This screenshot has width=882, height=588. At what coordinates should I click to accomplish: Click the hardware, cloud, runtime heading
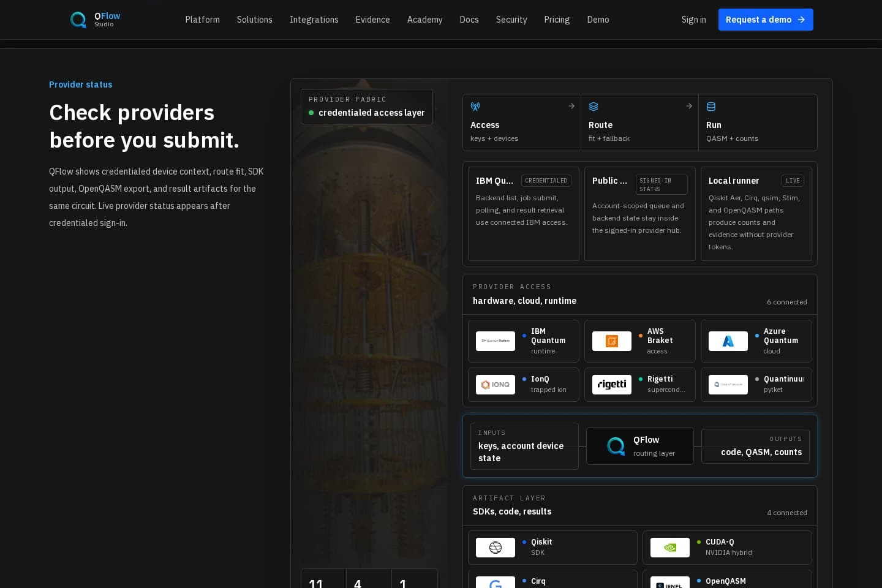(x=524, y=301)
